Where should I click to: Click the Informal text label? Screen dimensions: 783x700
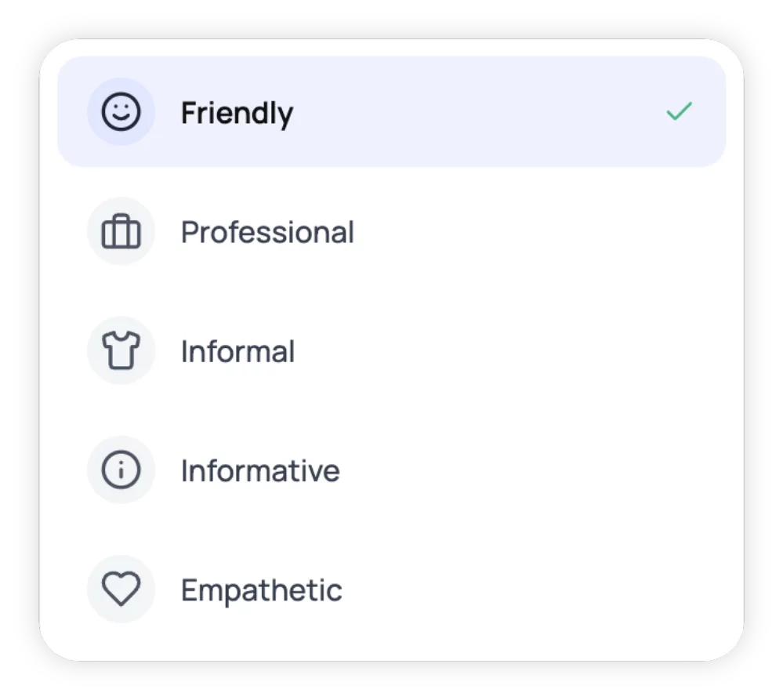pos(237,351)
